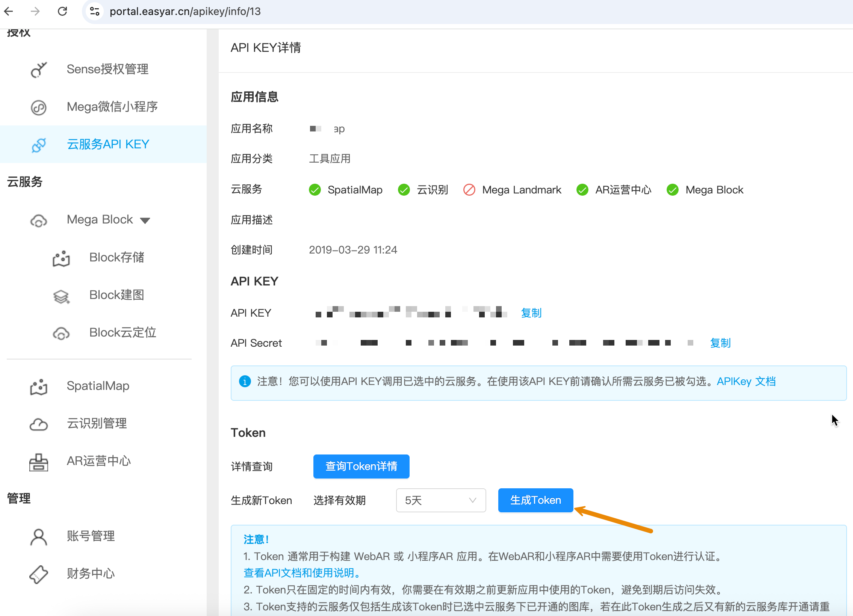Click the Block建图 layers icon

tap(61, 296)
